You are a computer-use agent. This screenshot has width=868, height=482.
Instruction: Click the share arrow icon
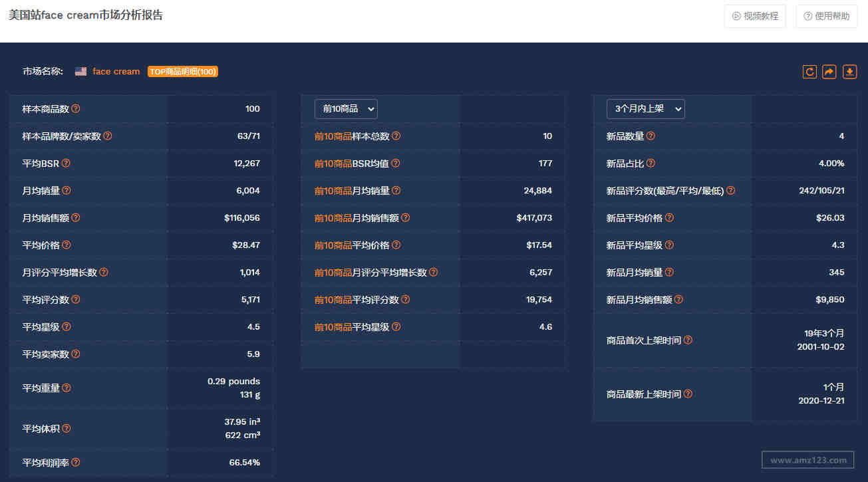829,72
